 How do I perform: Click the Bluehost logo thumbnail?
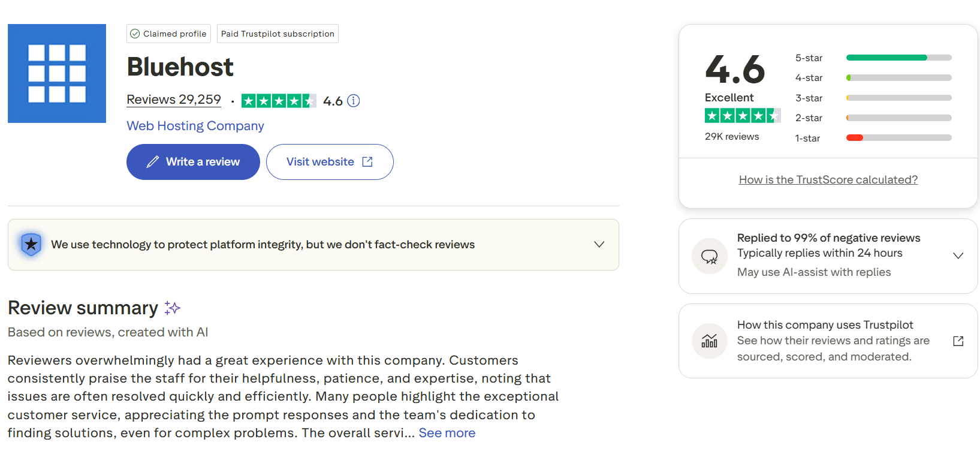[57, 73]
